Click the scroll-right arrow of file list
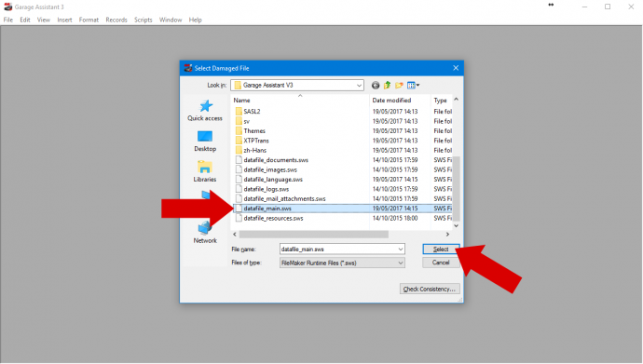The height and width of the screenshot is (364, 643). pos(447,235)
